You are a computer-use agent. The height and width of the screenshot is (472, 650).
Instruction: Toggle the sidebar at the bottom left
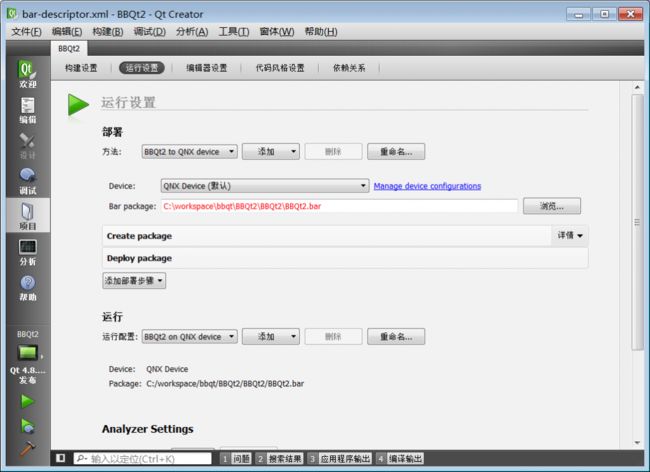pos(61,458)
